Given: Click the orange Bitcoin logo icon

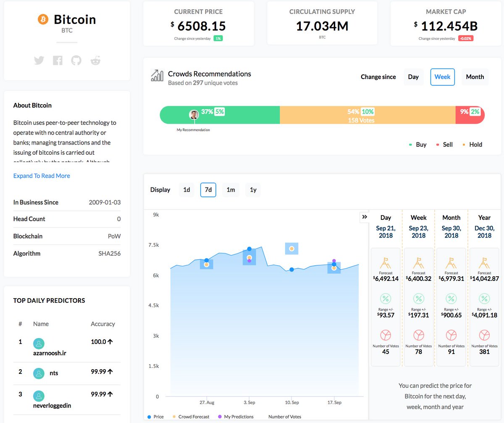Looking at the screenshot, I should [43, 19].
